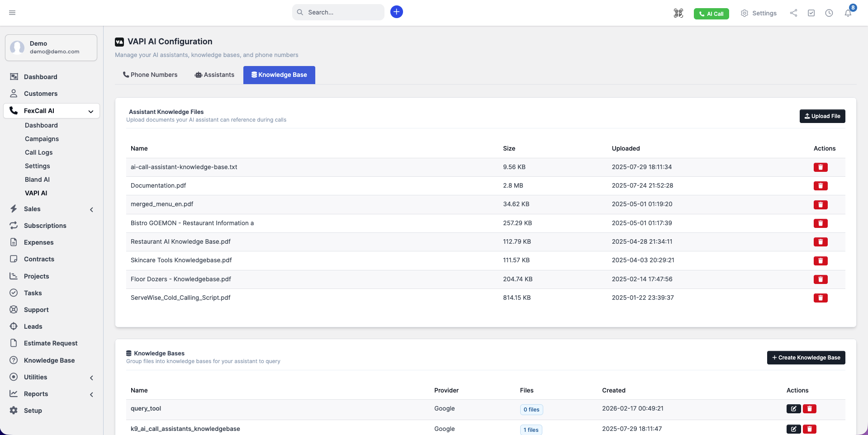868x435 pixels.
Task: Expand the Sales sidebar section
Action: [91, 209]
